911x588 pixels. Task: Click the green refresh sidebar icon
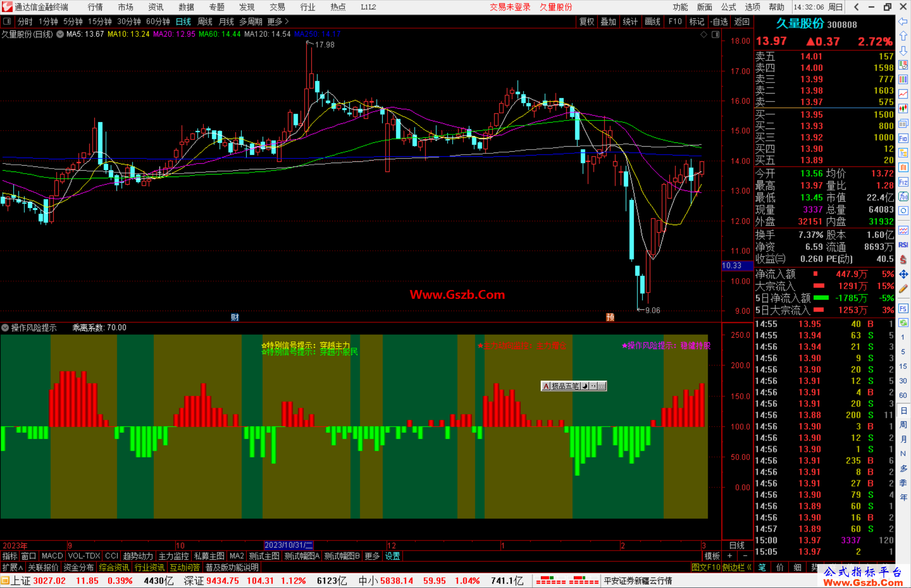903,323
